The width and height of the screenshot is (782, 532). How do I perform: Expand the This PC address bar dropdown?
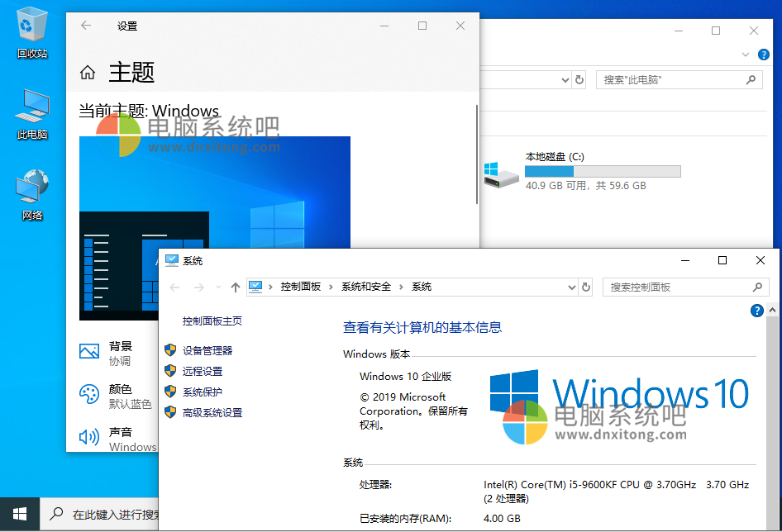click(x=565, y=80)
